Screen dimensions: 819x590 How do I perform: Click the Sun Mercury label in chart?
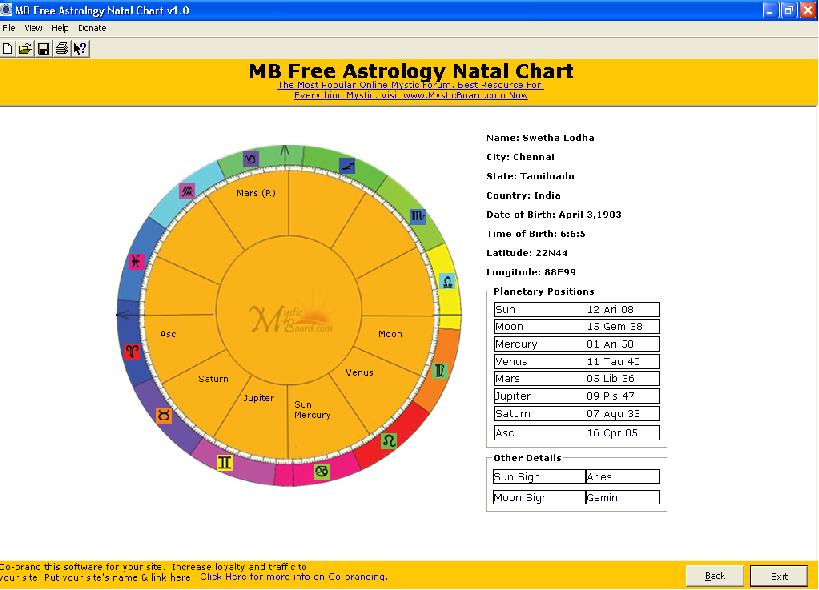[x=312, y=410]
